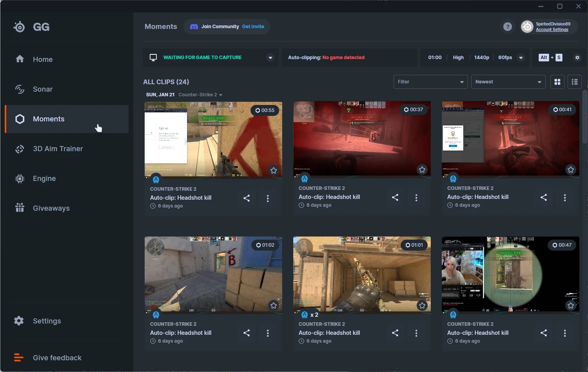Open the 01:02 clip thumbnail
This screenshot has height=372, width=588.
[x=213, y=274]
